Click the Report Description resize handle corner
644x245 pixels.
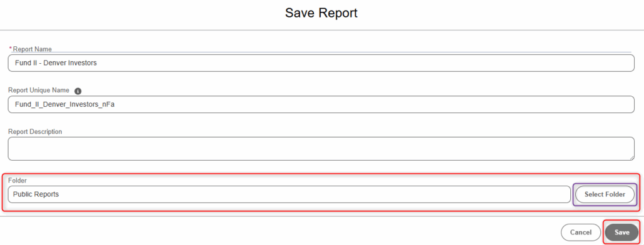point(631,157)
